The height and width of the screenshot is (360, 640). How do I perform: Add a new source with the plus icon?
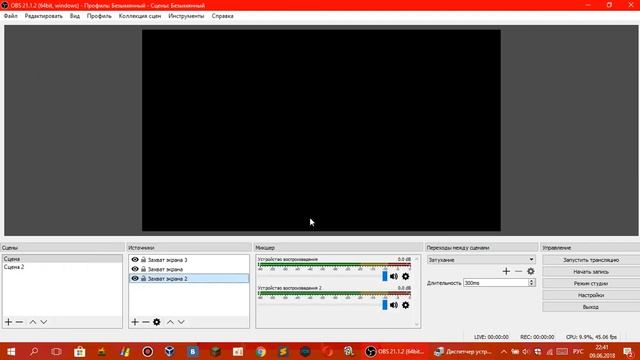click(x=135, y=322)
